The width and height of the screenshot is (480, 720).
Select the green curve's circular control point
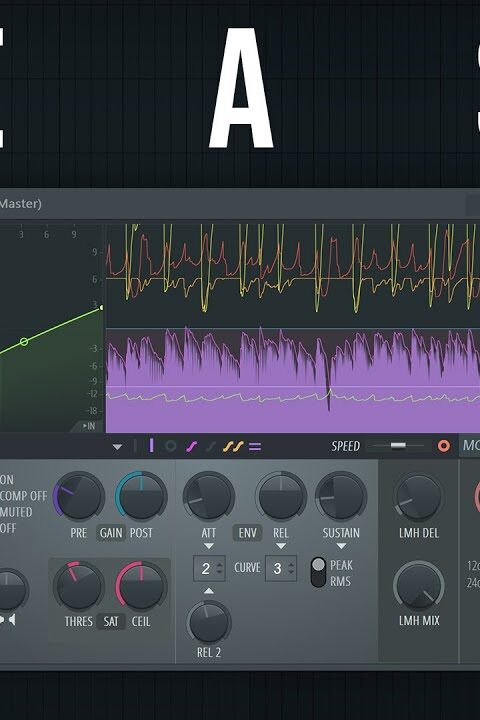(x=24, y=342)
